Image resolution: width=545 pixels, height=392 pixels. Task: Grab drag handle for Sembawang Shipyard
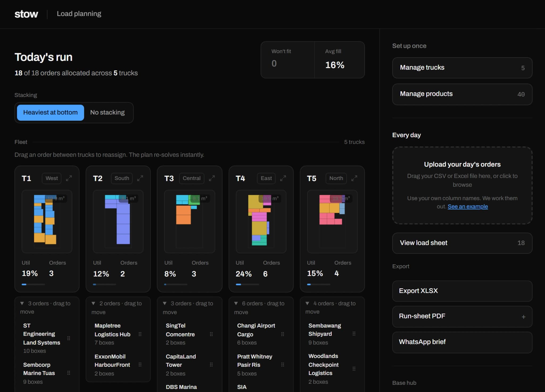[x=354, y=333]
